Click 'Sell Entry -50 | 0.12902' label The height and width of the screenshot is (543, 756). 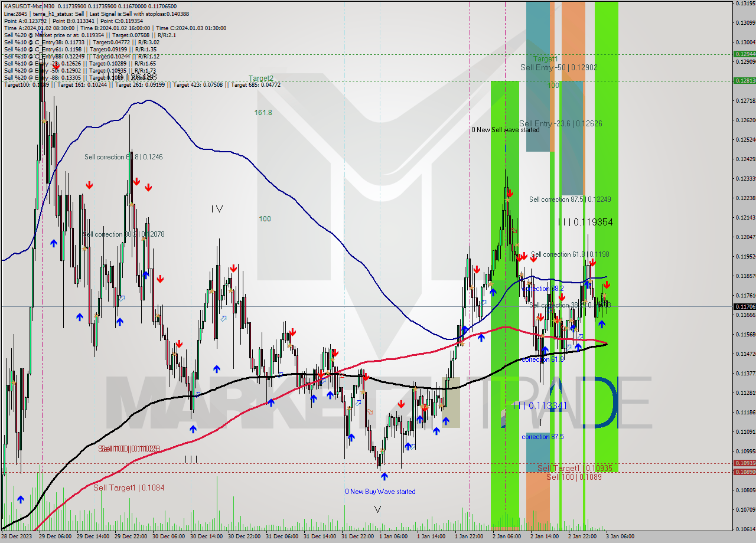[559, 68]
